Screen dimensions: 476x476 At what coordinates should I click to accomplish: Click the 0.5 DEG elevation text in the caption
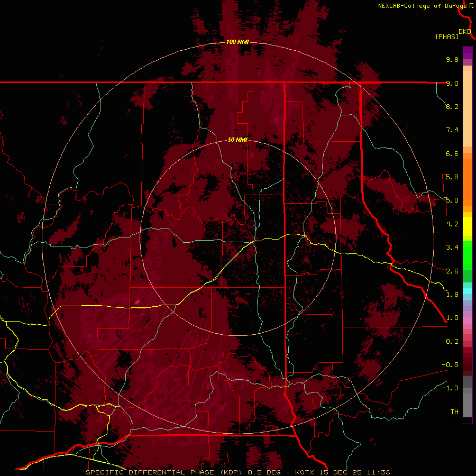pos(265,472)
